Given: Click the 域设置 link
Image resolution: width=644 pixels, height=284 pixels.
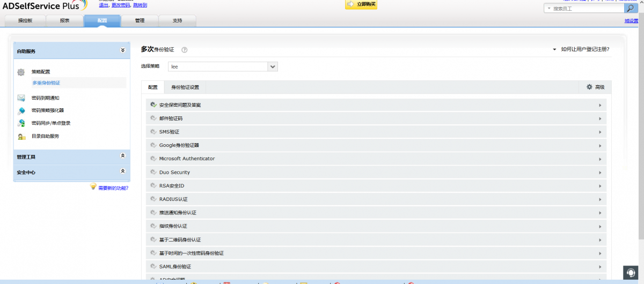Looking at the screenshot, I should [631, 21].
